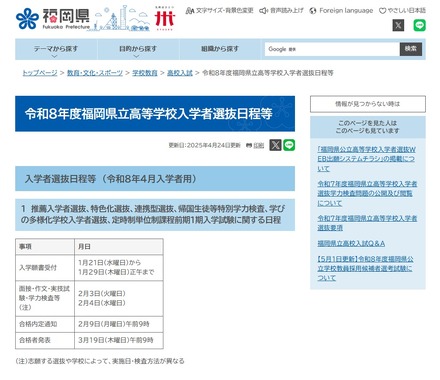The image size is (440, 380).
Task: Click the heading 入学者選抜日程等（令和8年4月入学者用）
Action: tap(111, 179)
